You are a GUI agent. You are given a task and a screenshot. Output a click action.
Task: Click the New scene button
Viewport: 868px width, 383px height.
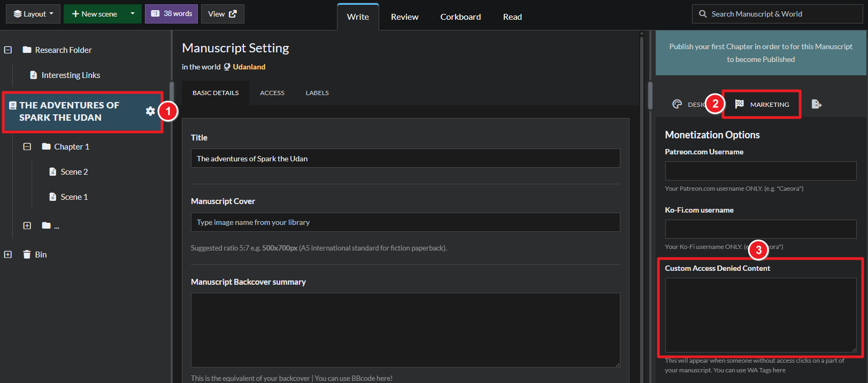point(94,14)
